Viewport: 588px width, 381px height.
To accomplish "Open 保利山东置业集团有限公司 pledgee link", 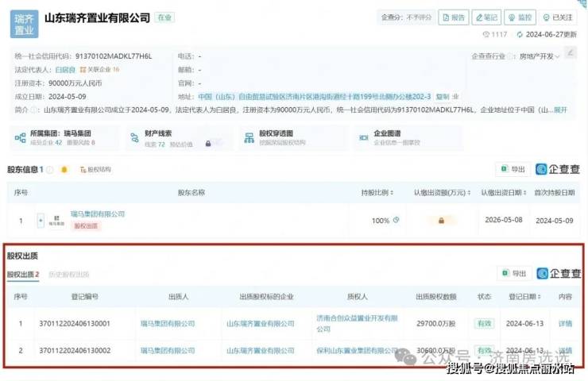I will (357, 350).
